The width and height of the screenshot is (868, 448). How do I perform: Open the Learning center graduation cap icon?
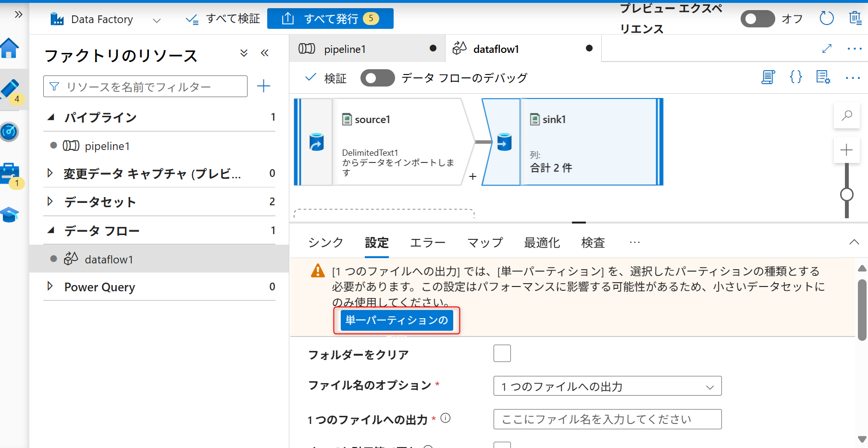pyautogui.click(x=10, y=215)
